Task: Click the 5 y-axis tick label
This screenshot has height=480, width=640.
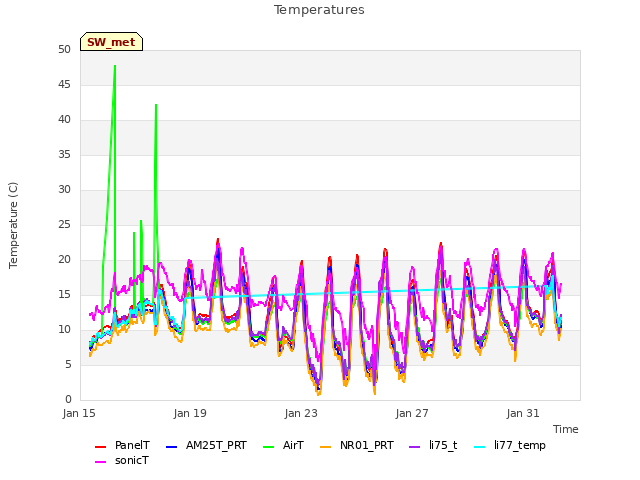Action: tap(68, 364)
